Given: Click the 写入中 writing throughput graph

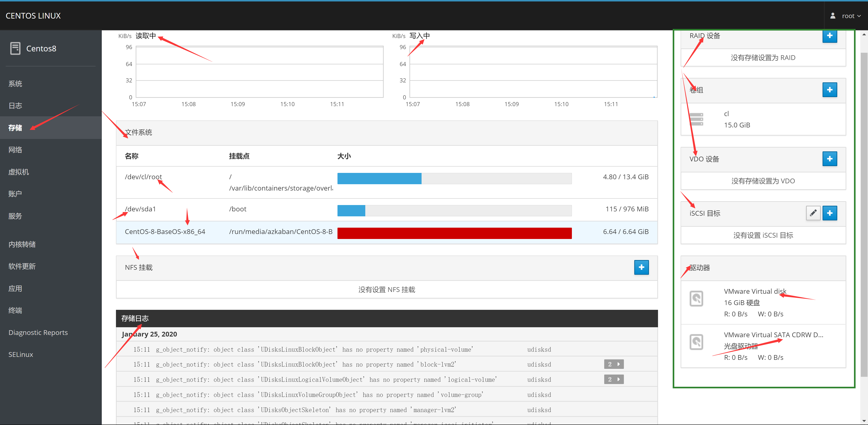Looking at the screenshot, I should coord(533,72).
